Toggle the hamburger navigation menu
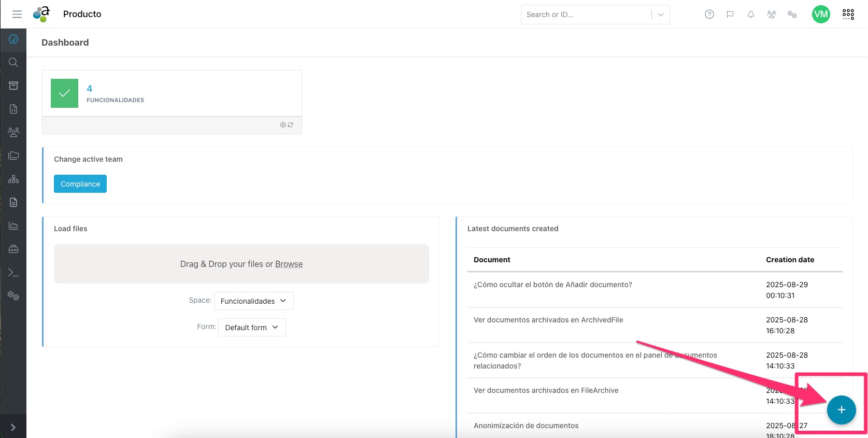Viewport: 868px width, 438px height. click(17, 15)
